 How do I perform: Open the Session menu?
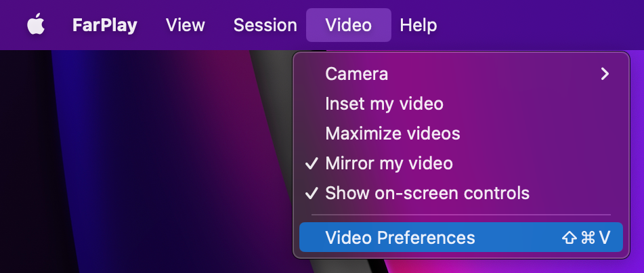coord(265,26)
